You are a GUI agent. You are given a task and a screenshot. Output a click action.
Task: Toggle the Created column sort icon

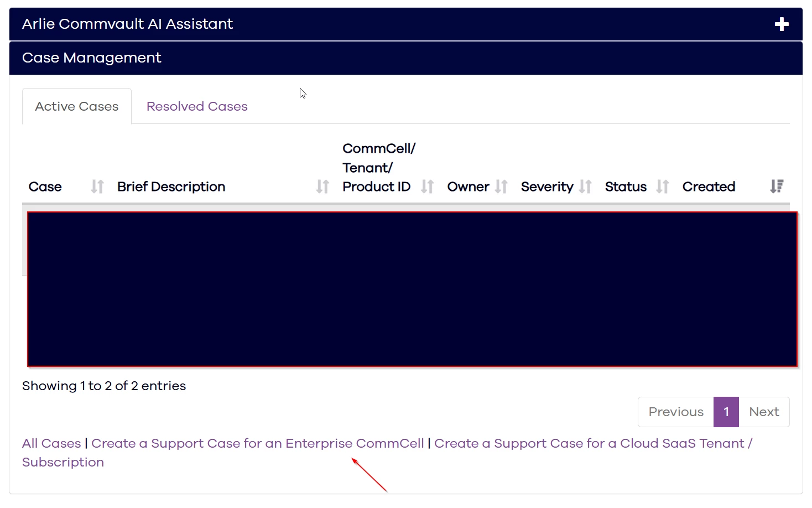(x=777, y=186)
